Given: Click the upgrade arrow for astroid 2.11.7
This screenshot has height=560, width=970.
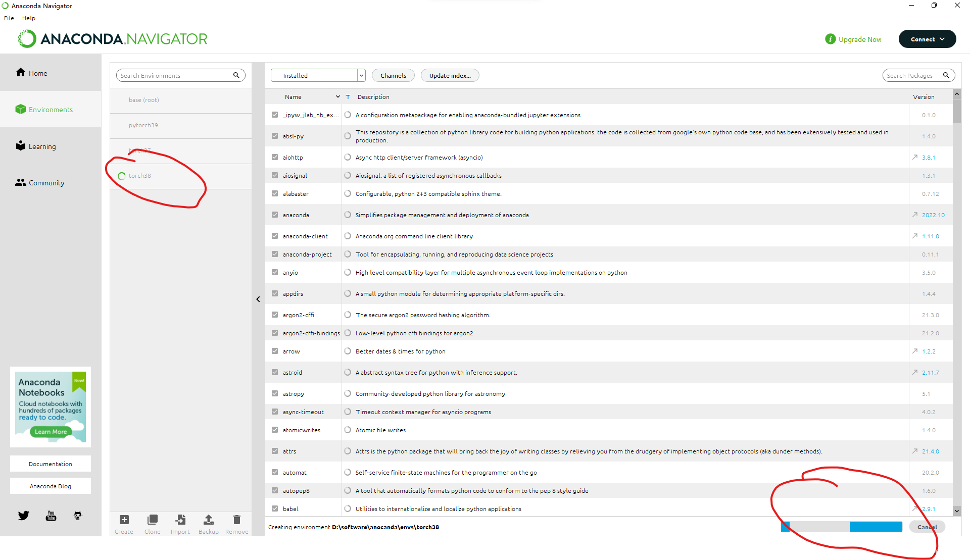Looking at the screenshot, I should 915,372.
